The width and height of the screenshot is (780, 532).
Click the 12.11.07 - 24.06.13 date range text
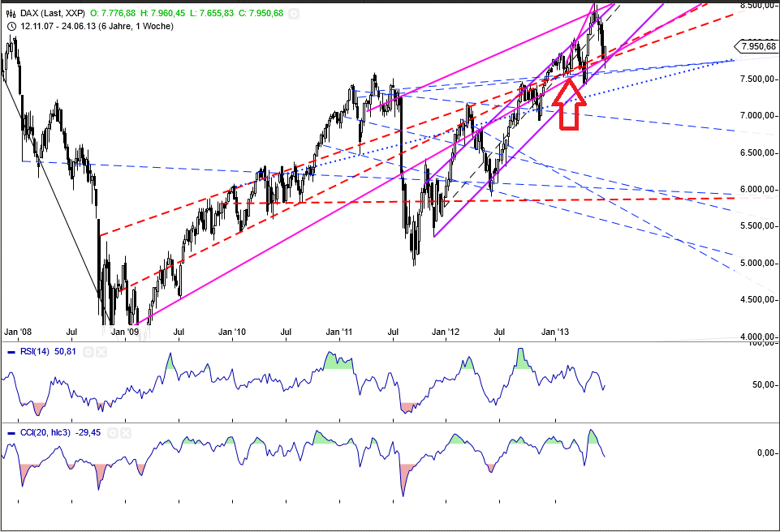[x=57, y=25]
